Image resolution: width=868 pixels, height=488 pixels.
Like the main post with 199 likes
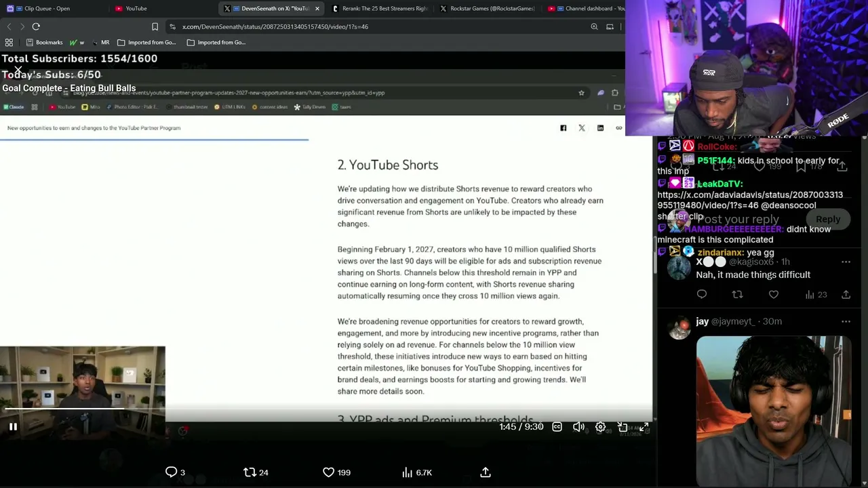pos(336,472)
